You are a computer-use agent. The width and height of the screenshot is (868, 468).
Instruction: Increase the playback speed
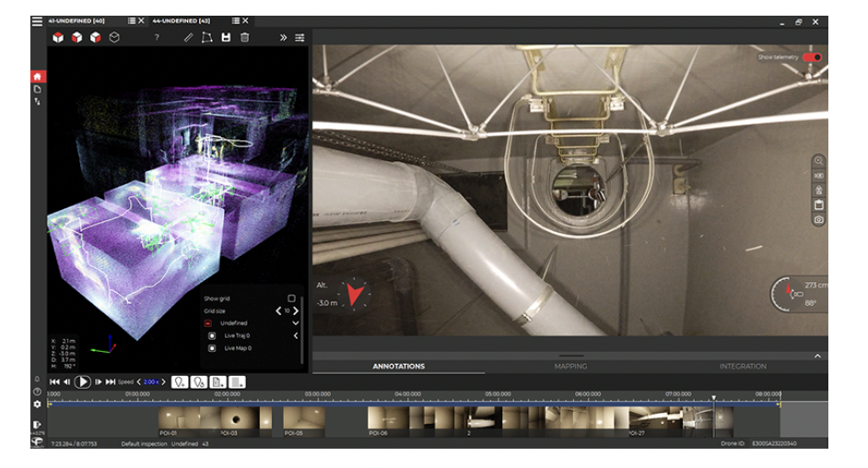[163, 381]
